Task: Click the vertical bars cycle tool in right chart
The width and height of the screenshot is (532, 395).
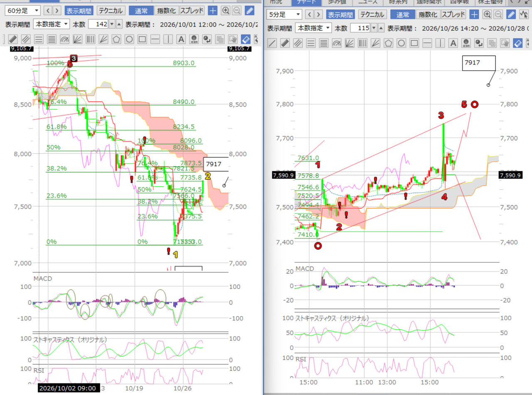Action: [x=362, y=43]
